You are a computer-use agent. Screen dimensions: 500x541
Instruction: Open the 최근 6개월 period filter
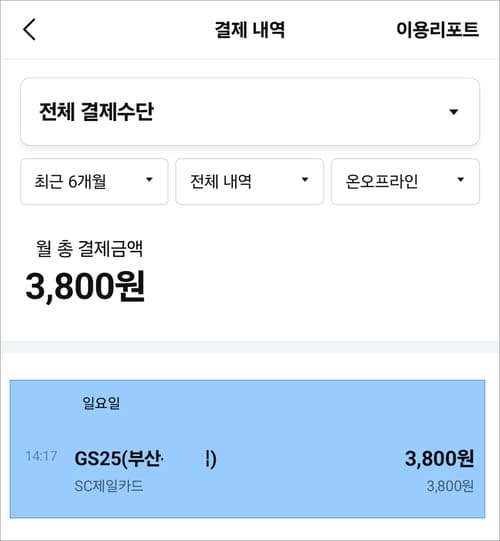[x=94, y=181]
